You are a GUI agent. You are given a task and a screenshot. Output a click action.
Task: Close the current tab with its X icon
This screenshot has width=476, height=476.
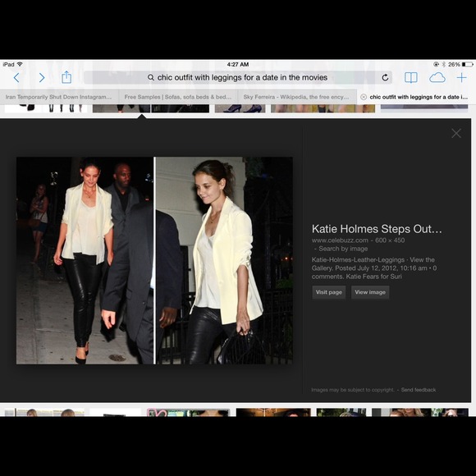364,97
